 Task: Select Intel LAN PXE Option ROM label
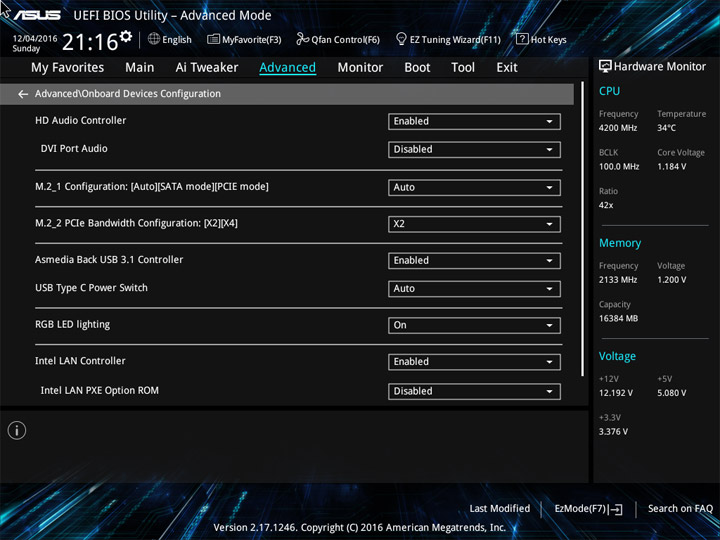tap(100, 390)
